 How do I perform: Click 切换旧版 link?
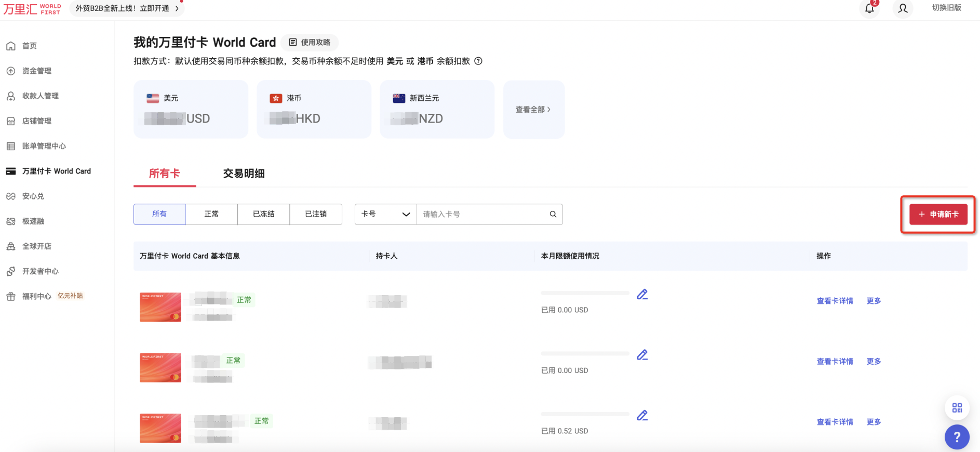click(x=946, y=8)
